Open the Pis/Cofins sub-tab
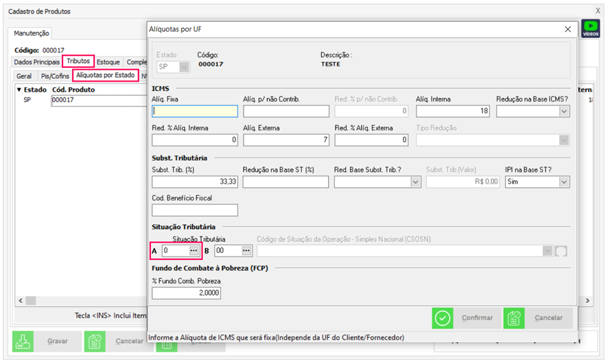608x364 pixels. tap(55, 76)
